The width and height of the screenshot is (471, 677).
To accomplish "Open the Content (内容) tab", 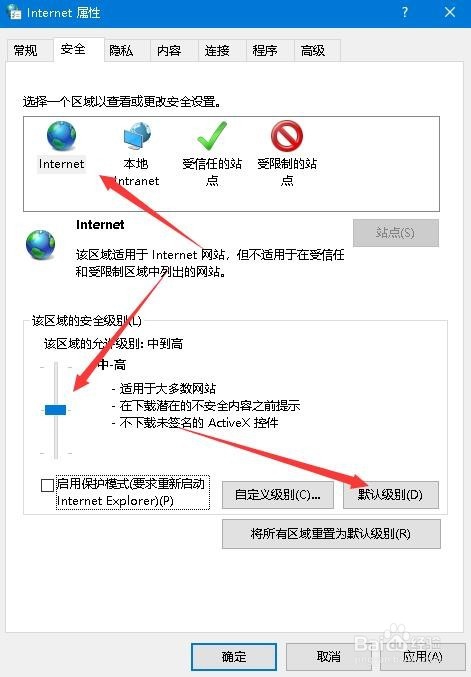I will pyautogui.click(x=169, y=51).
